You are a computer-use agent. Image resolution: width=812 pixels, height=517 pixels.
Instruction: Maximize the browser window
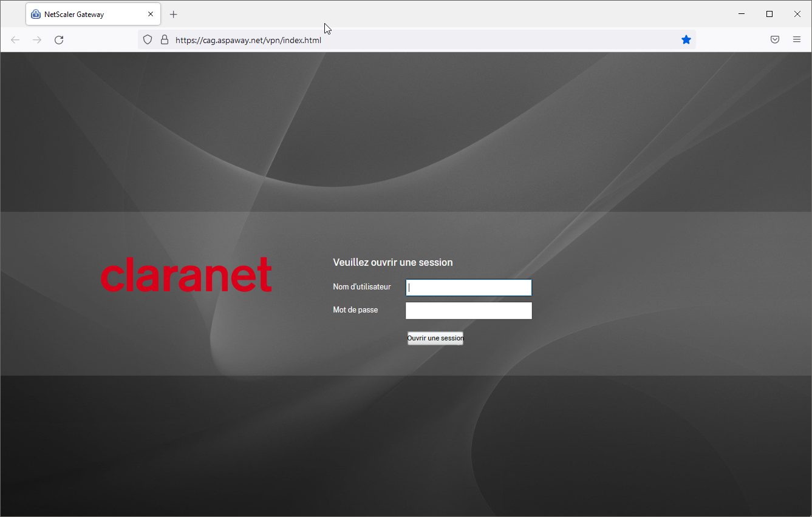(769, 14)
